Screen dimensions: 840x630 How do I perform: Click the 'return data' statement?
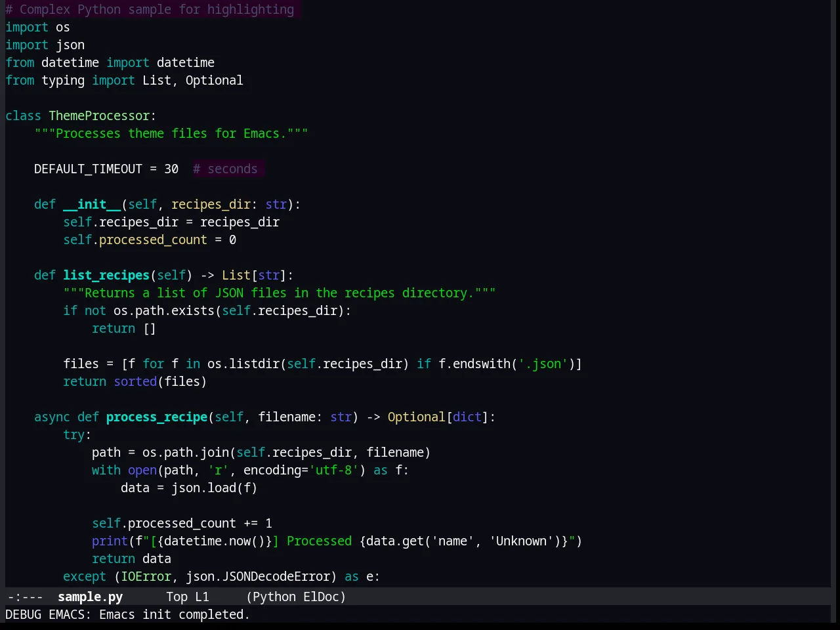131,558
